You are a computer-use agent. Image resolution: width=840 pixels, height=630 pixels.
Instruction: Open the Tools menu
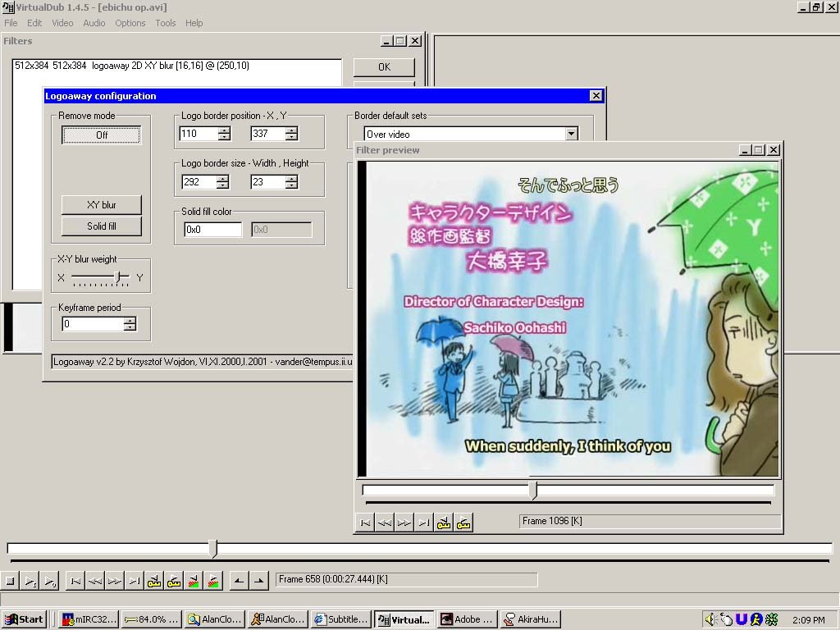[165, 23]
